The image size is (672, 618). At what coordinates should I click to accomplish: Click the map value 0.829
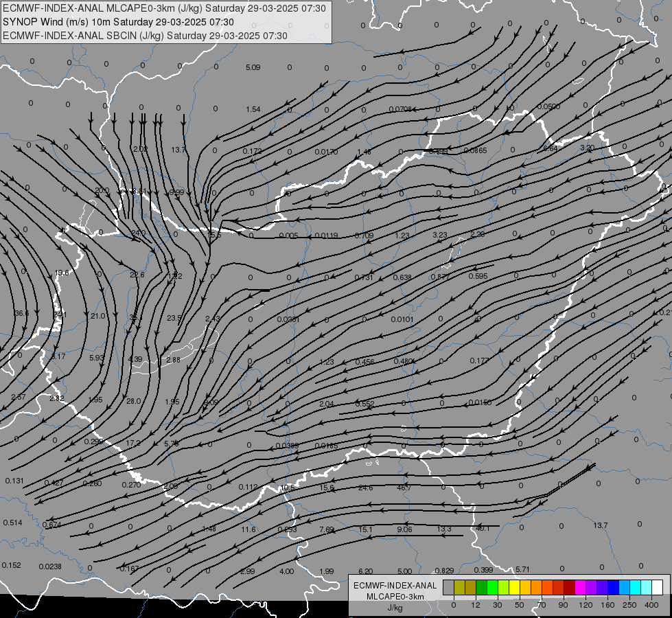click(444, 571)
